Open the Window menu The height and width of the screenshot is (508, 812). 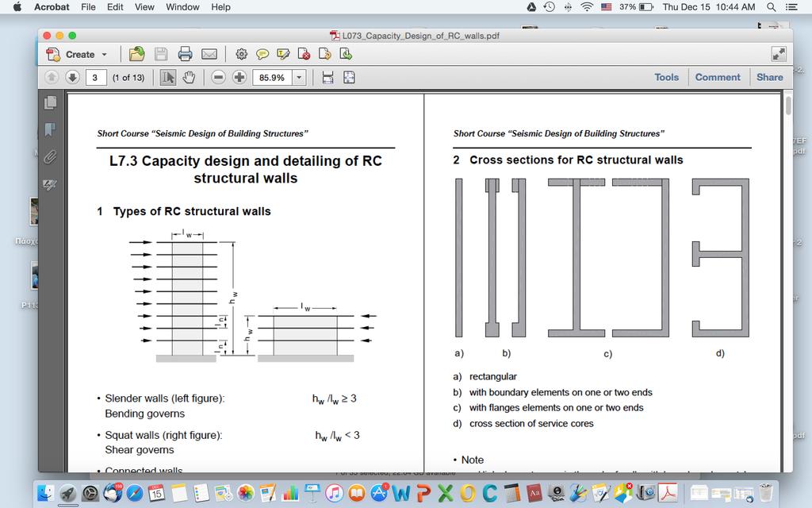coord(182,7)
